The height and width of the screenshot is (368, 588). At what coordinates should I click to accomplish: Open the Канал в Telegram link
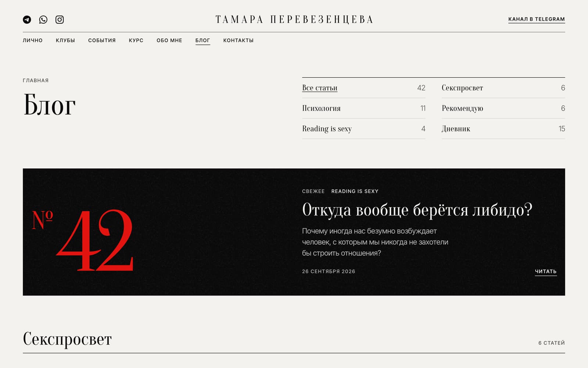point(537,19)
